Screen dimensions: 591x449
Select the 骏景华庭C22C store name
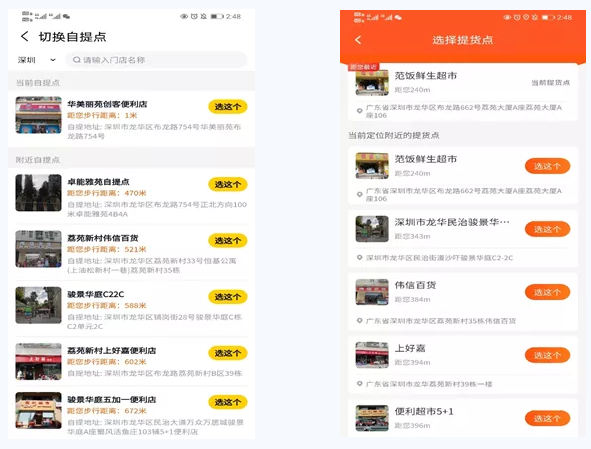(96, 294)
